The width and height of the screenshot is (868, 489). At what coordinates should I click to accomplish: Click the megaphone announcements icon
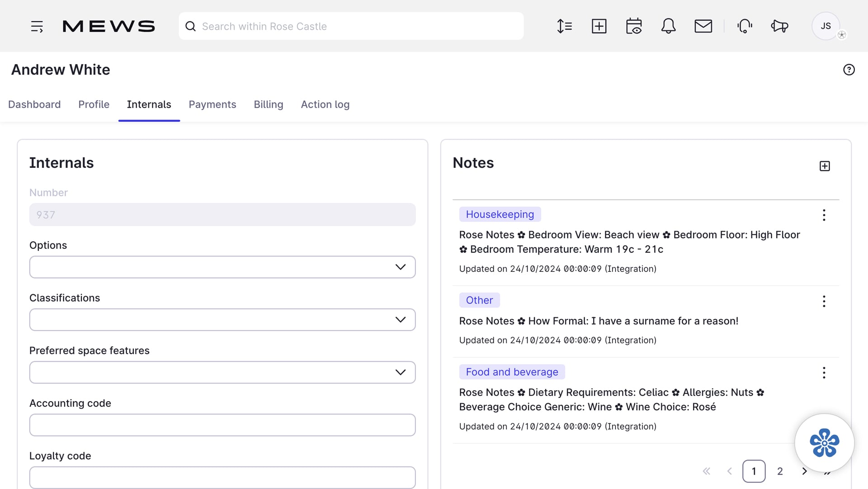(779, 26)
